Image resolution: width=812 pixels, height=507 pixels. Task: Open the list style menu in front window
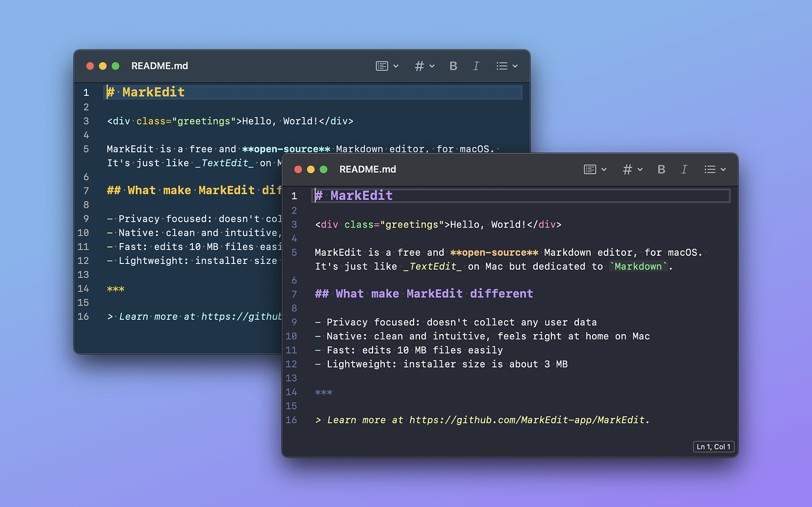[715, 169]
